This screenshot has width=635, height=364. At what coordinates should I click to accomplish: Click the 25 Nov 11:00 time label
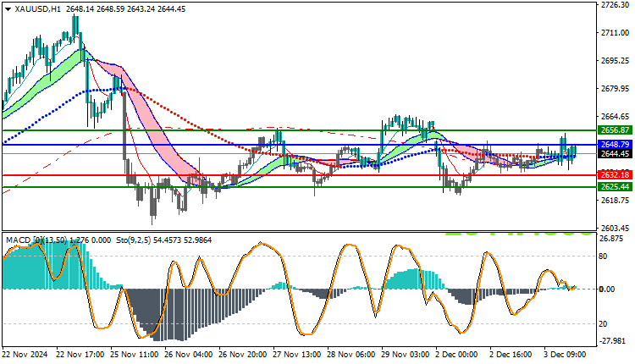pyautogui.click(x=134, y=355)
